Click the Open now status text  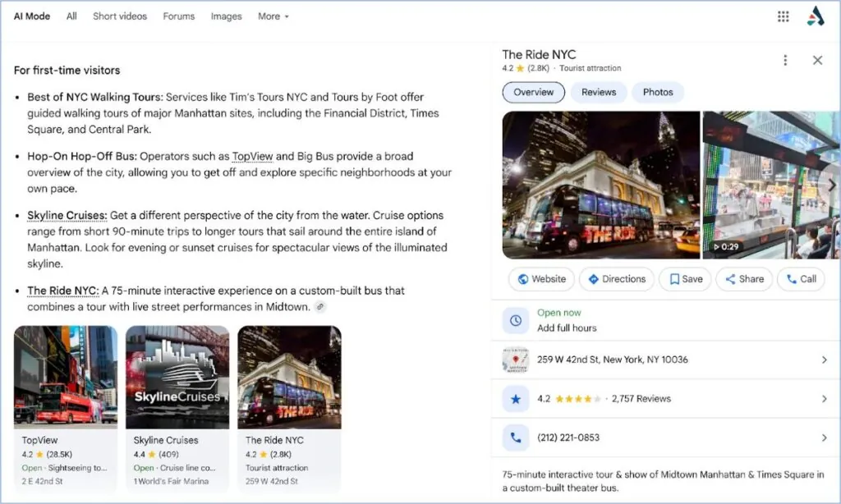pyautogui.click(x=558, y=313)
